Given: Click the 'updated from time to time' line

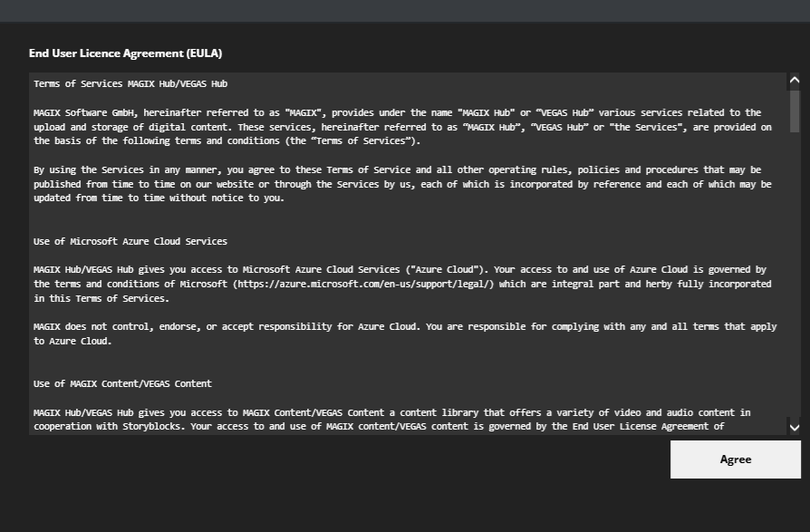Looking at the screenshot, I should pyautogui.click(x=159, y=198).
